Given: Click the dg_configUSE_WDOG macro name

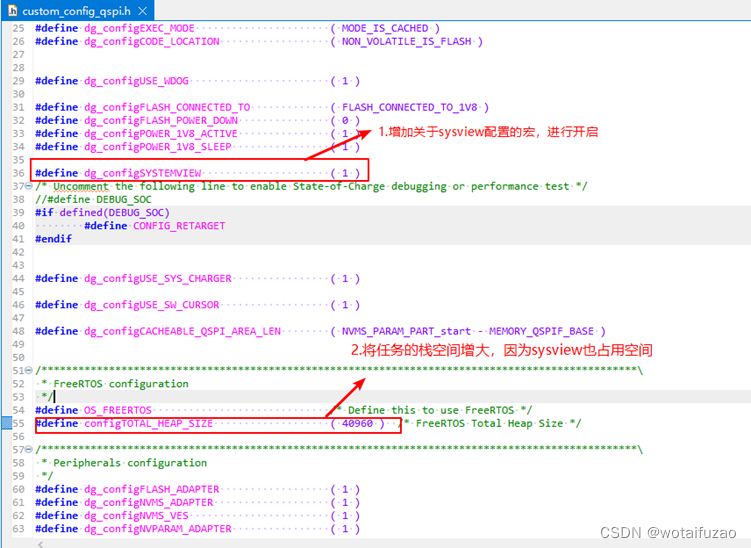Looking at the screenshot, I should pos(137,81).
